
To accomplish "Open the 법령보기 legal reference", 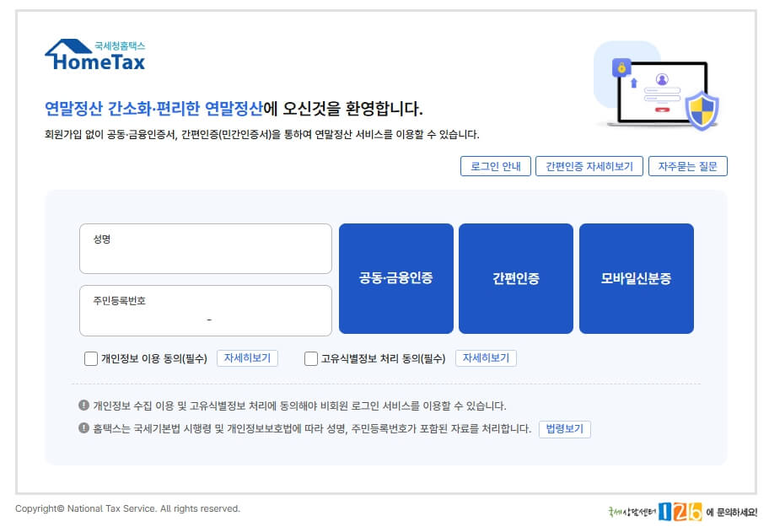I will 564,429.
